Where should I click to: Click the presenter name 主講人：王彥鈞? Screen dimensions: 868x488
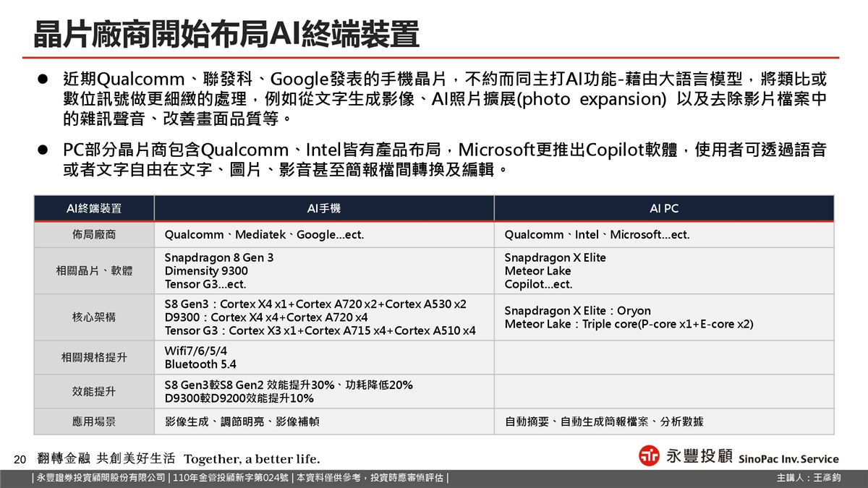tap(809, 478)
